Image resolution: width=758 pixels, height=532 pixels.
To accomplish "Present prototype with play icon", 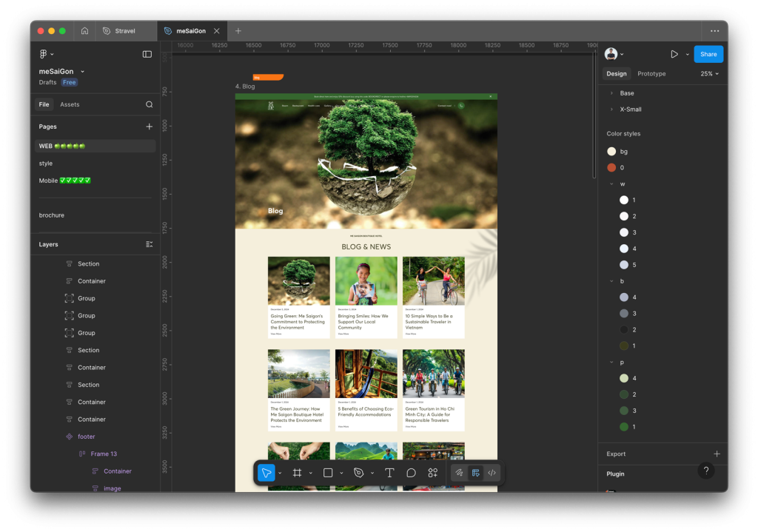I will point(674,54).
